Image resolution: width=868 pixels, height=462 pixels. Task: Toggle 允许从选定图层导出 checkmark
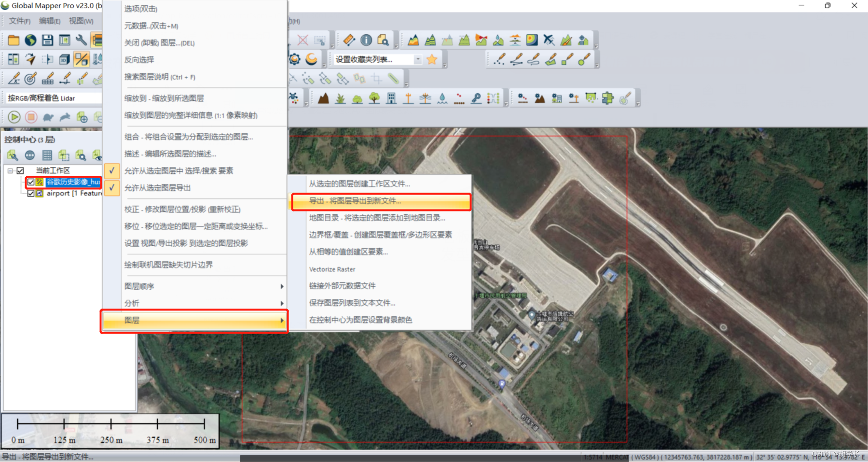(111, 188)
